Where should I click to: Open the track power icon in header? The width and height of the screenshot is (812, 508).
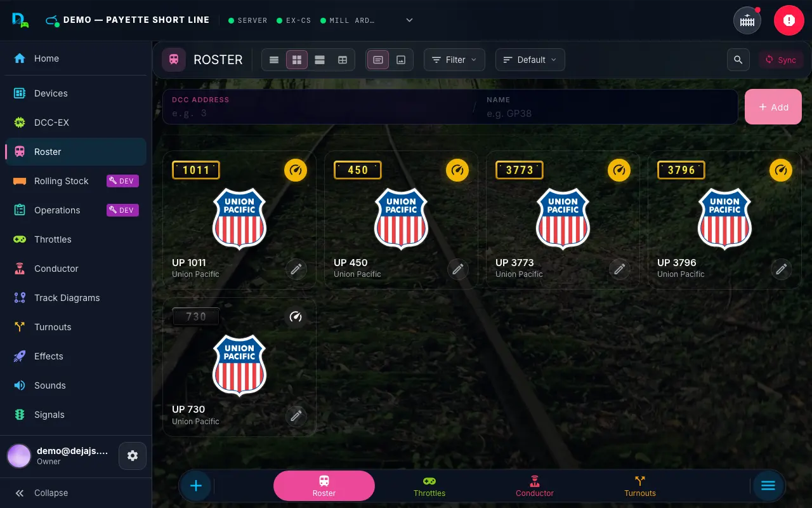(747, 20)
